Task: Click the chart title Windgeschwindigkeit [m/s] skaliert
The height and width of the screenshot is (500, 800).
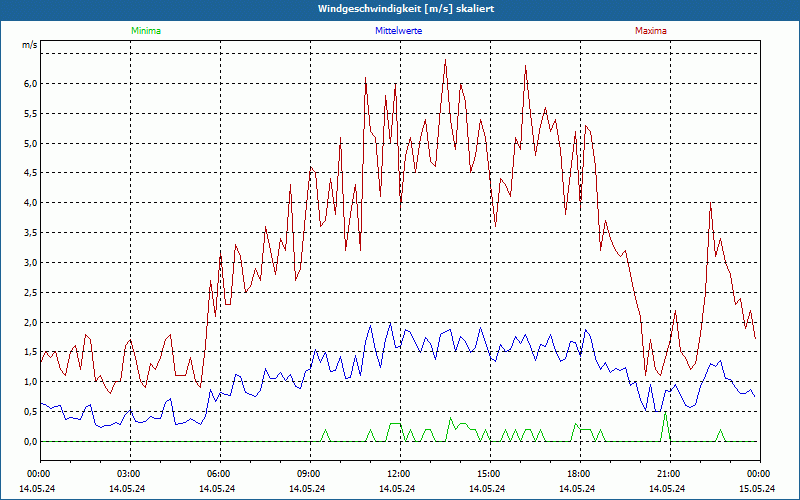Action: [x=406, y=9]
